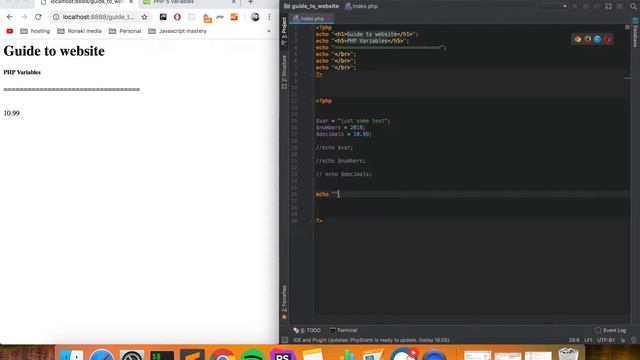Show more bookmarks overflow chevron
Image resolution: width=640 pixels, height=360 pixels.
(269, 31)
